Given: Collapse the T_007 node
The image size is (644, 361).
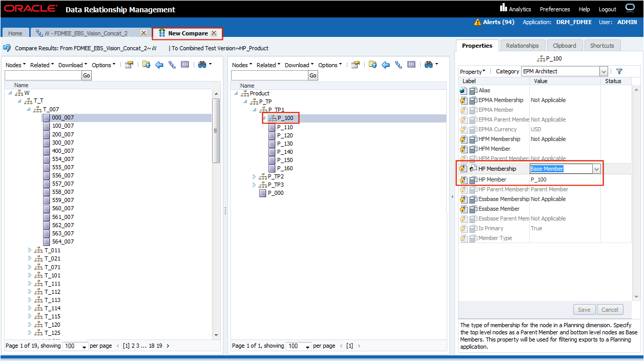Looking at the screenshot, I should click(28, 109).
